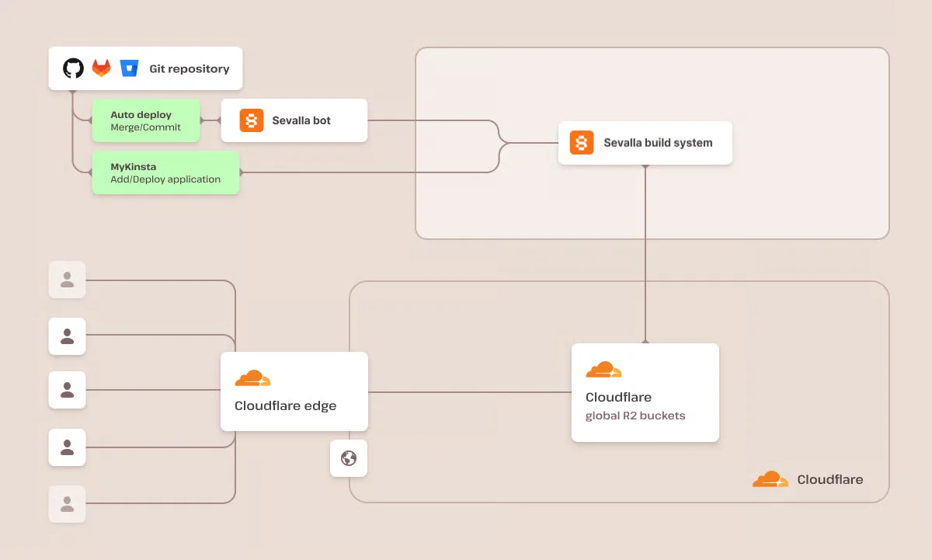Select the "Merge/Commit" text

point(145,127)
